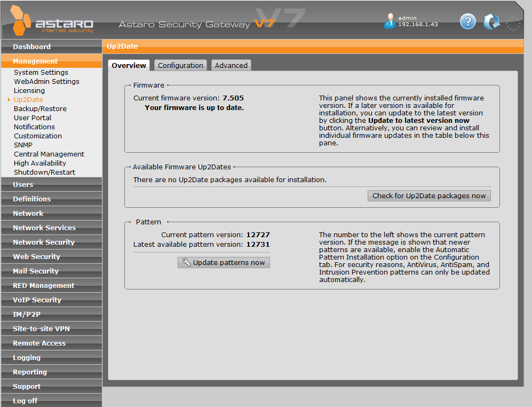Expand the RED Management menu
The width and height of the screenshot is (532, 407).
(x=51, y=285)
